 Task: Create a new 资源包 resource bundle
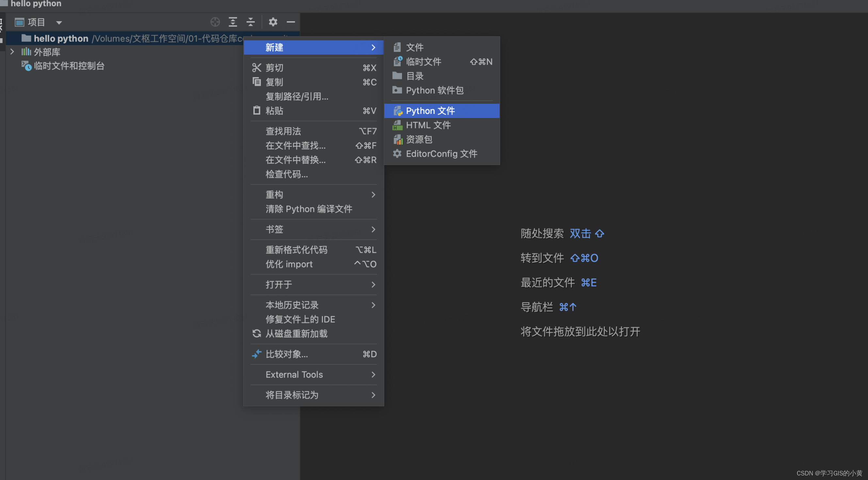[x=419, y=139]
